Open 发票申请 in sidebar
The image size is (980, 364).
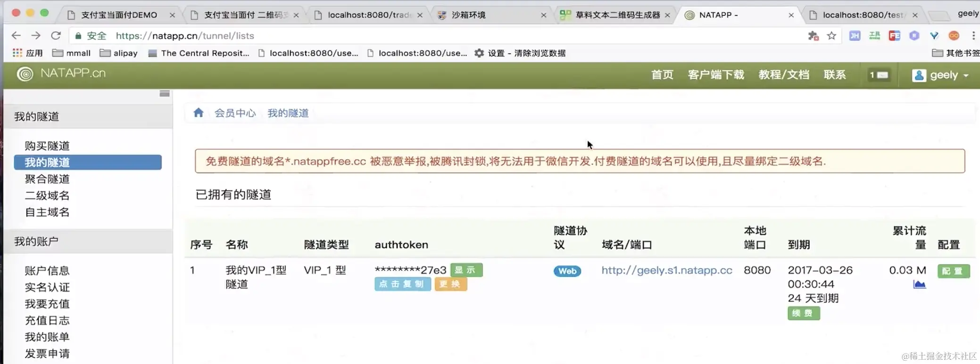click(47, 353)
